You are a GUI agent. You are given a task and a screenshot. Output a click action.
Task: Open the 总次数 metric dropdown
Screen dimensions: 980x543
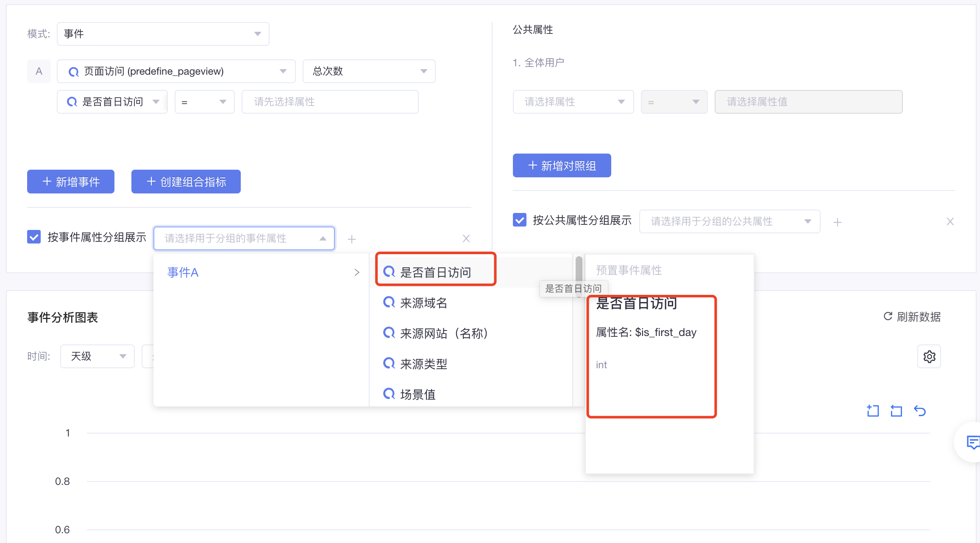click(369, 71)
